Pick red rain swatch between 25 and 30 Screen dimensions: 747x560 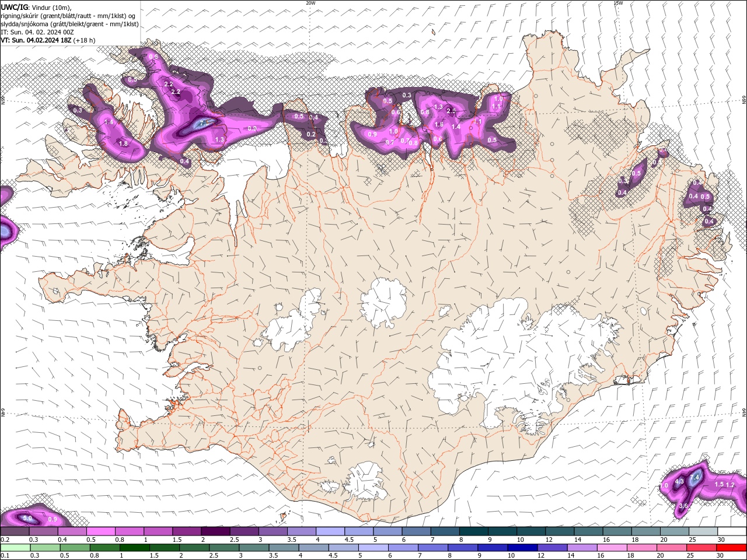(x=700, y=548)
